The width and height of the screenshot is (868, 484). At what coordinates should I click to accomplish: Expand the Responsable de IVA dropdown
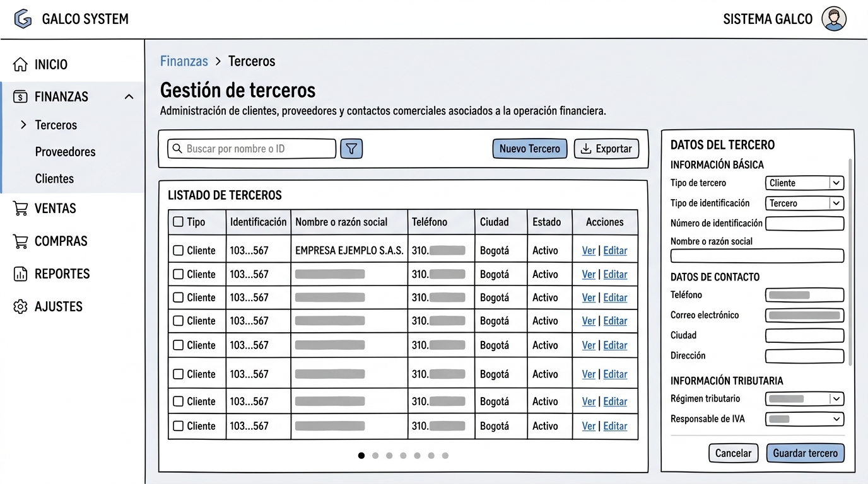click(x=804, y=418)
